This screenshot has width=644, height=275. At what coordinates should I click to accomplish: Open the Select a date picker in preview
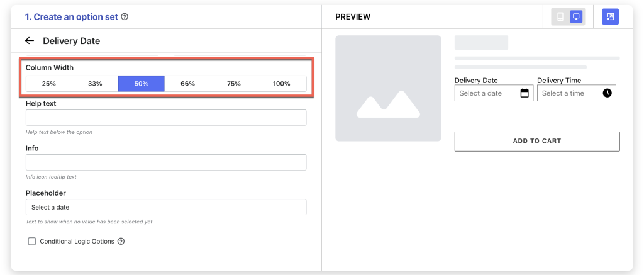coord(486,93)
